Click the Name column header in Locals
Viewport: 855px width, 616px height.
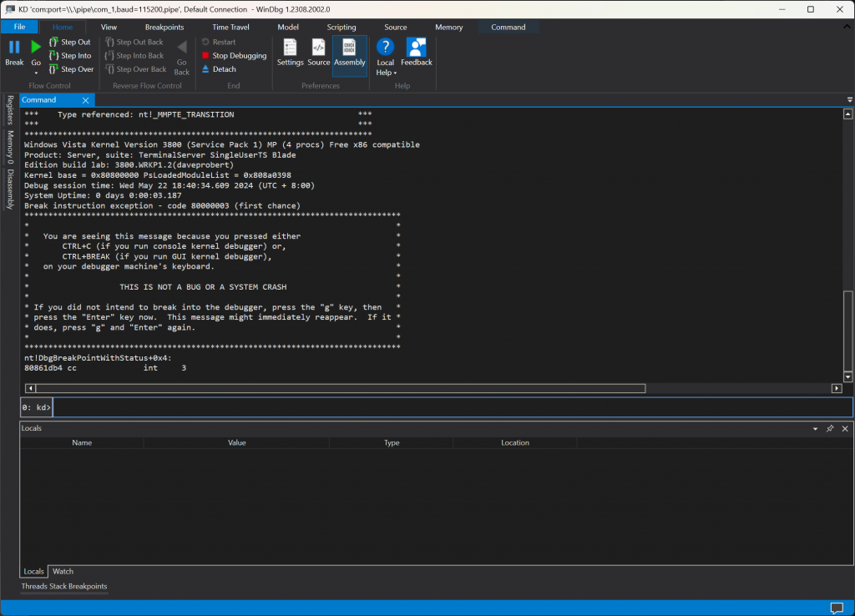pyautogui.click(x=82, y=442)
